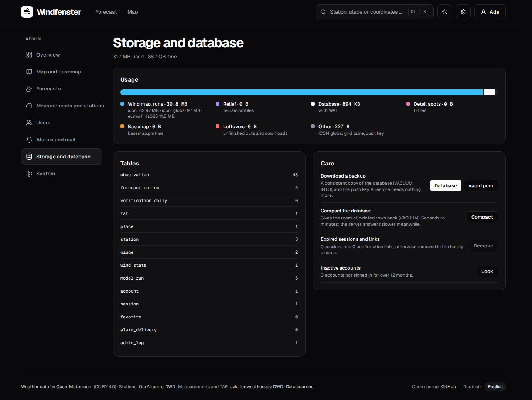Click the blue usage progress bar
The image size is (532, 400).
pos(301,92)
